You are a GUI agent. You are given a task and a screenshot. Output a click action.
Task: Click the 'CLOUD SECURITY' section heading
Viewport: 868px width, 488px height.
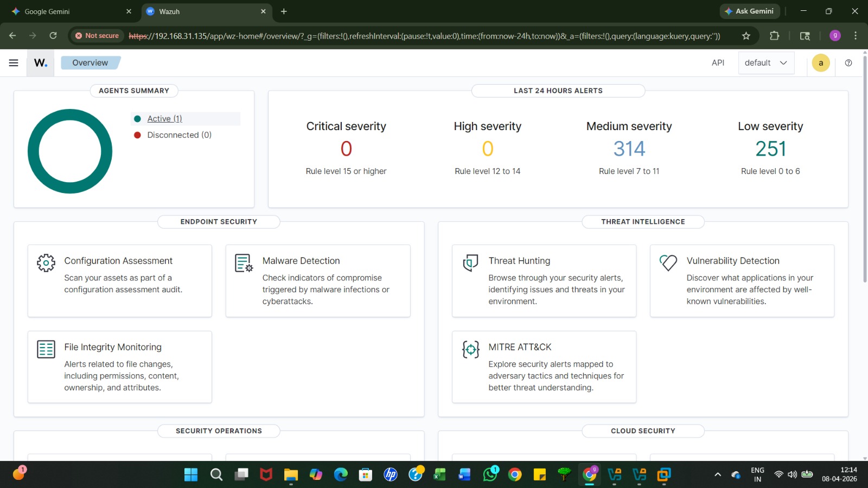point(643,431)
